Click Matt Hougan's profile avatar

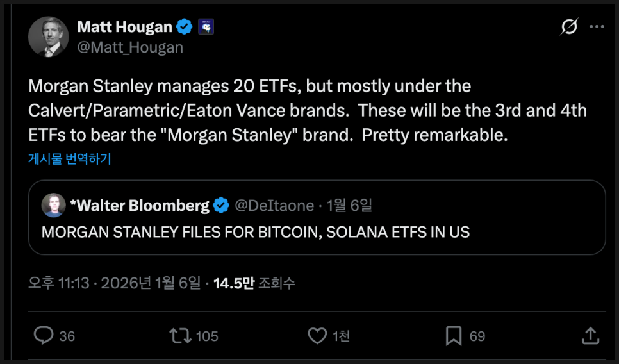tap(48, 36)
